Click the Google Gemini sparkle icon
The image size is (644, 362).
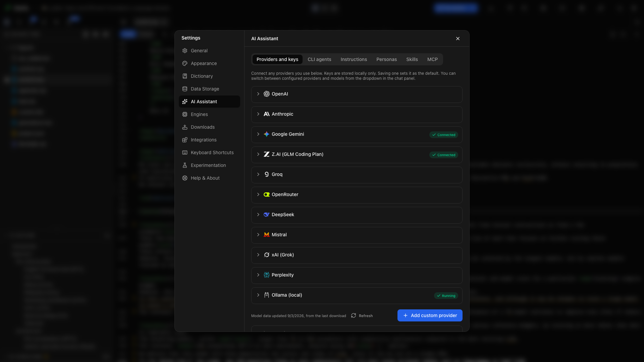pos(267,134)
